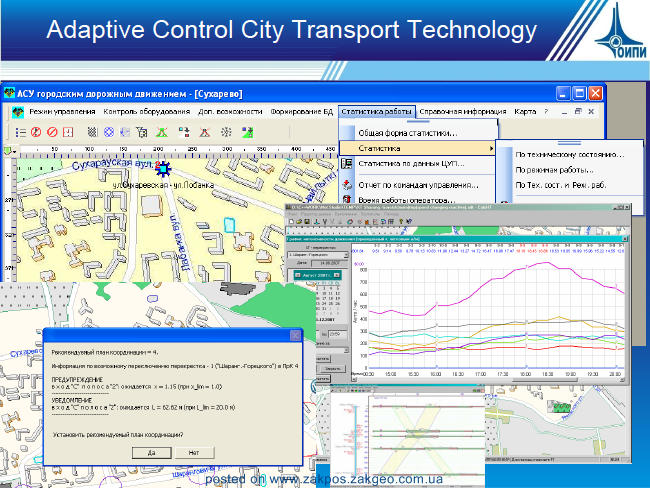Click the red prohibition circle toolbar icon
650x488 pixels.
tap(52, 132)
